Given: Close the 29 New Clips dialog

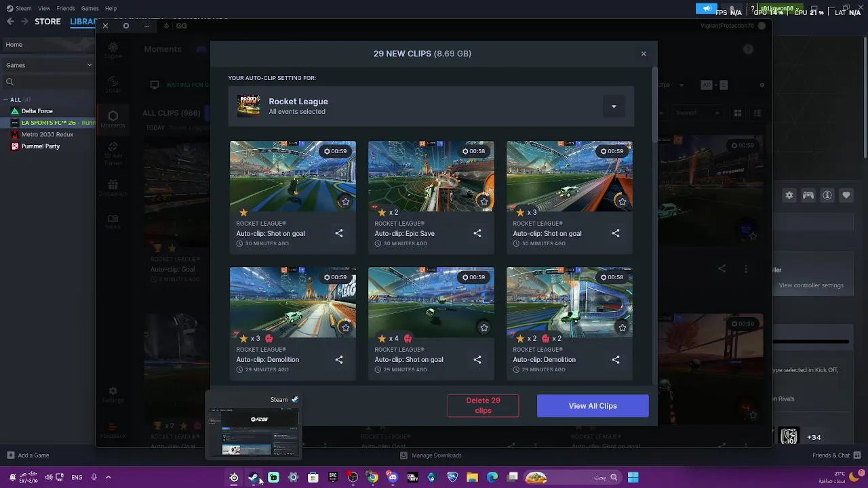Looking at the screenshot, I should 644,54.
